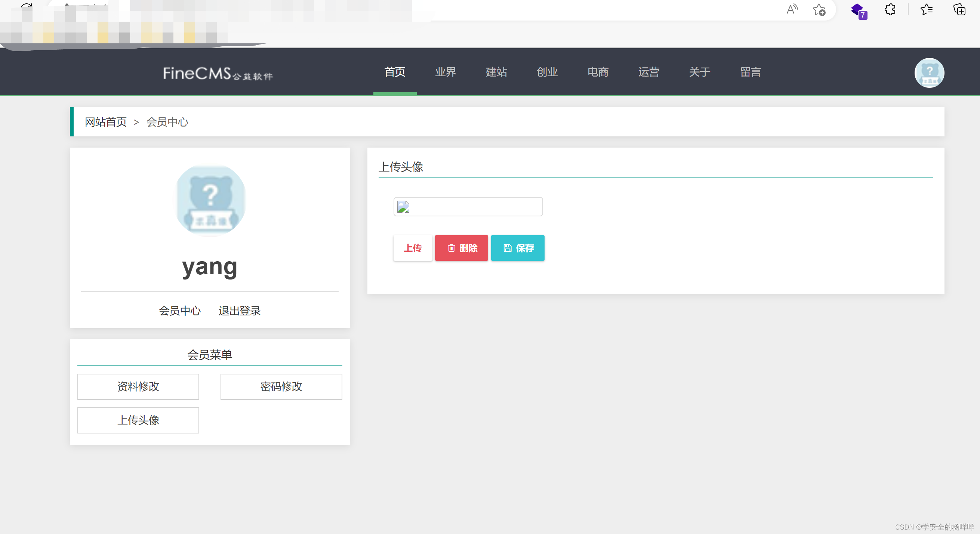Click 网站首页 breadcrumb link
The image size is (980, 534).
click(105, 122)
